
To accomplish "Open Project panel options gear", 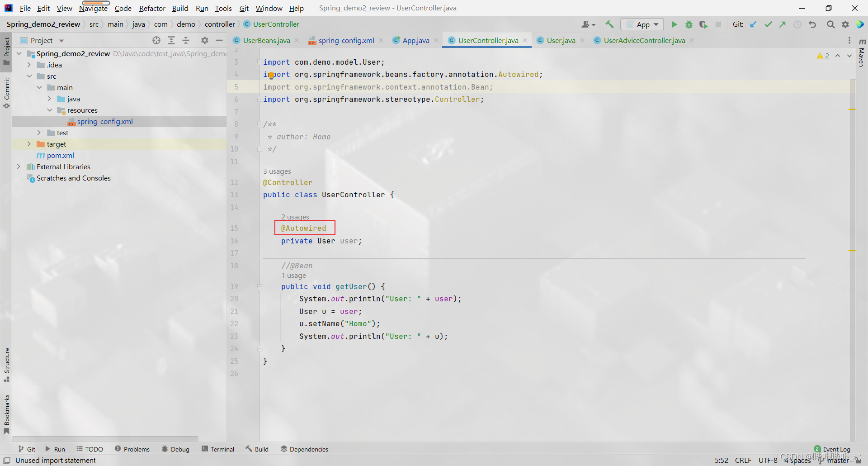I will (x=205, y=40).
